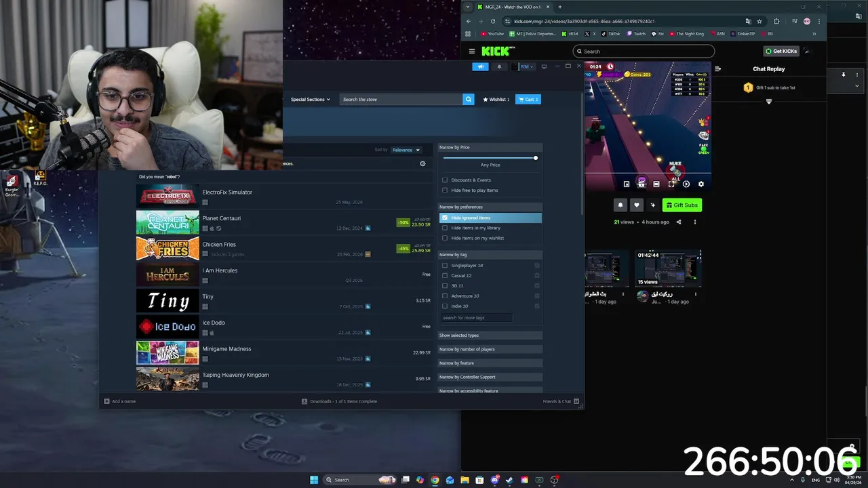
Task: Open The Night King bookmark
Action: click(686, 34)
